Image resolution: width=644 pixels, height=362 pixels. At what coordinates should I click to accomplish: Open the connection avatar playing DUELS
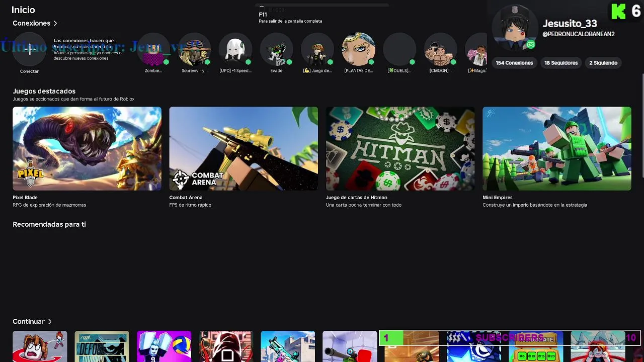point(399,49)
